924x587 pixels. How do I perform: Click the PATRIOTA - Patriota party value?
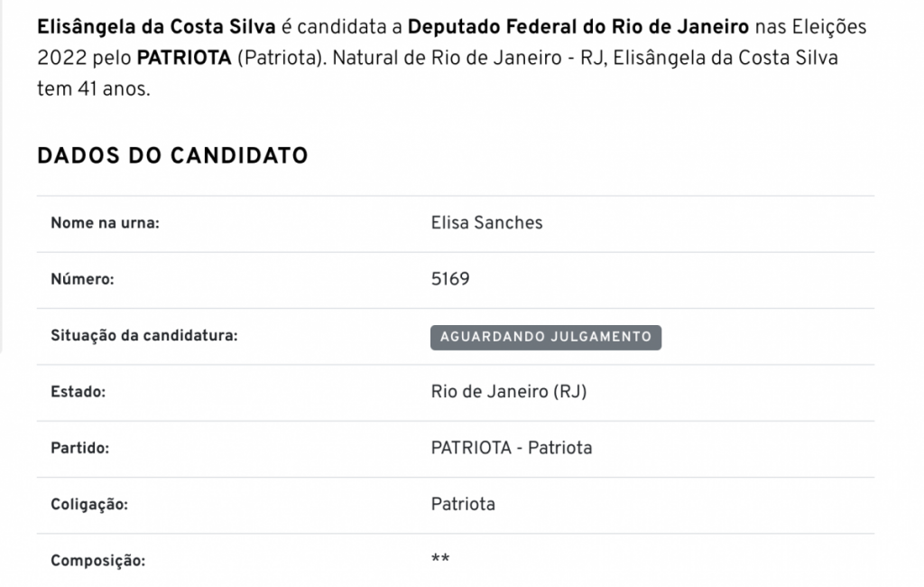click(512, 448)
